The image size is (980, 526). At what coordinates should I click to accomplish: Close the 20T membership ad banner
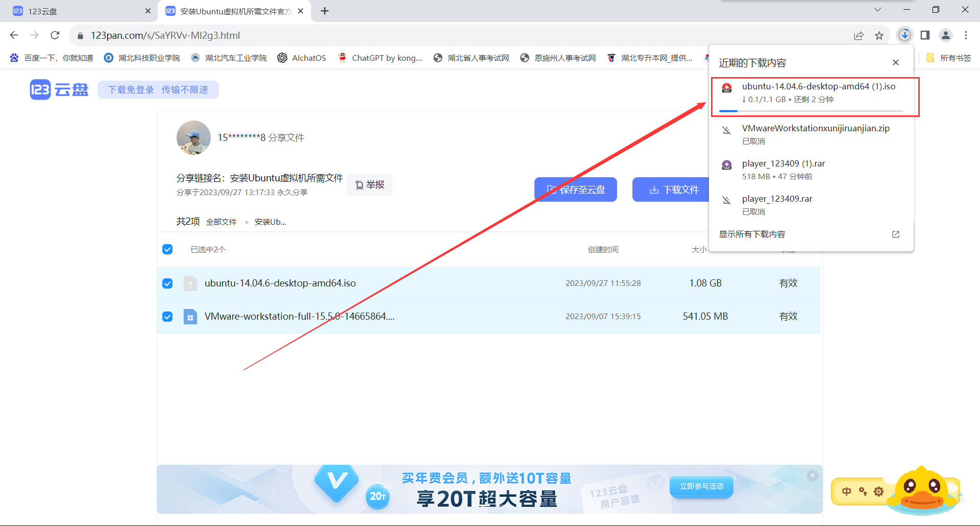(813, 475)
